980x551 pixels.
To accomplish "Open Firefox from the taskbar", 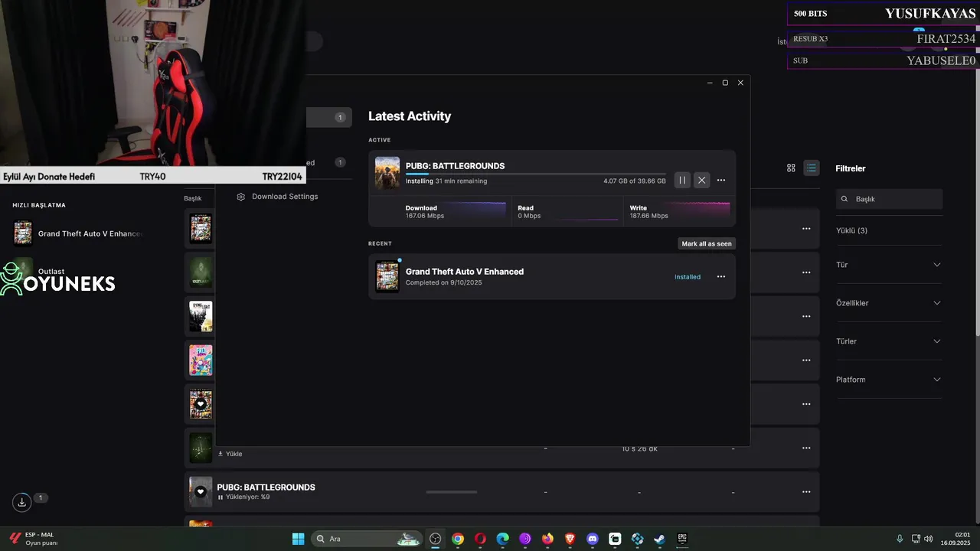I will [547, 539].
